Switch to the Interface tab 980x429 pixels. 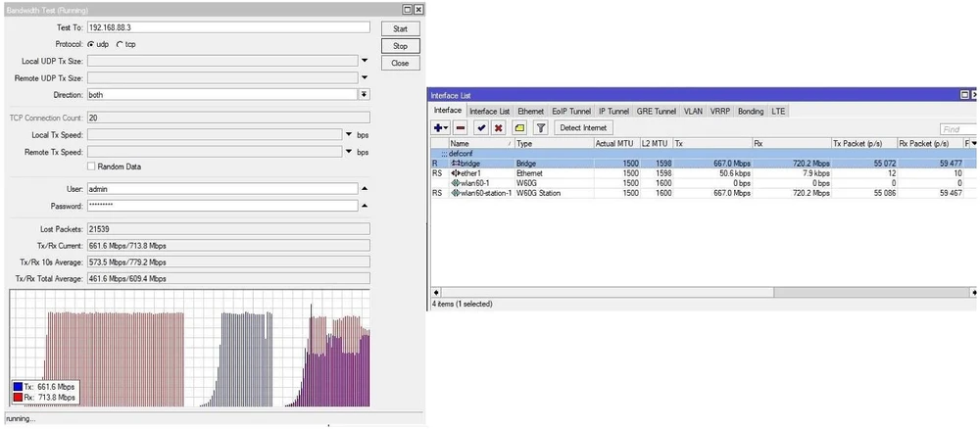pyautogui.click(x=448, y=111)
